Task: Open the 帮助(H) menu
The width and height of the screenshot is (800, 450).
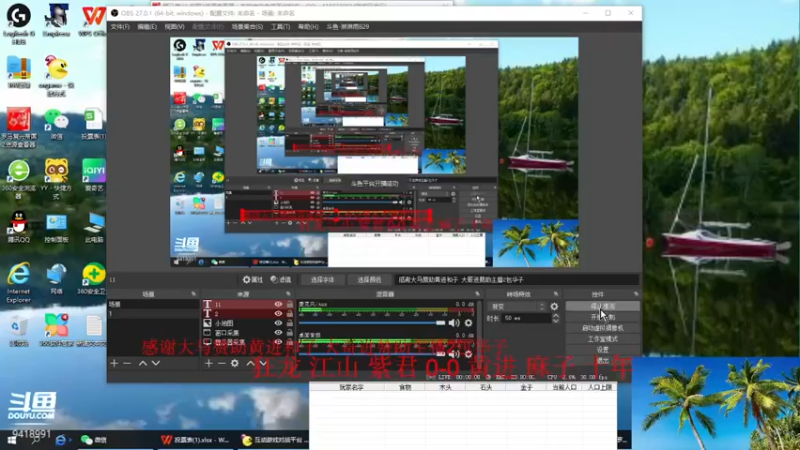Action: 308,27
